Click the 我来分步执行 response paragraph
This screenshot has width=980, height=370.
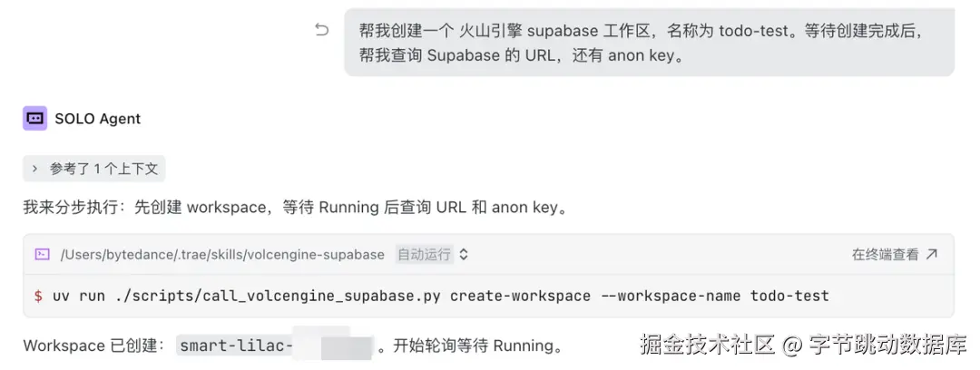[297, 208]
